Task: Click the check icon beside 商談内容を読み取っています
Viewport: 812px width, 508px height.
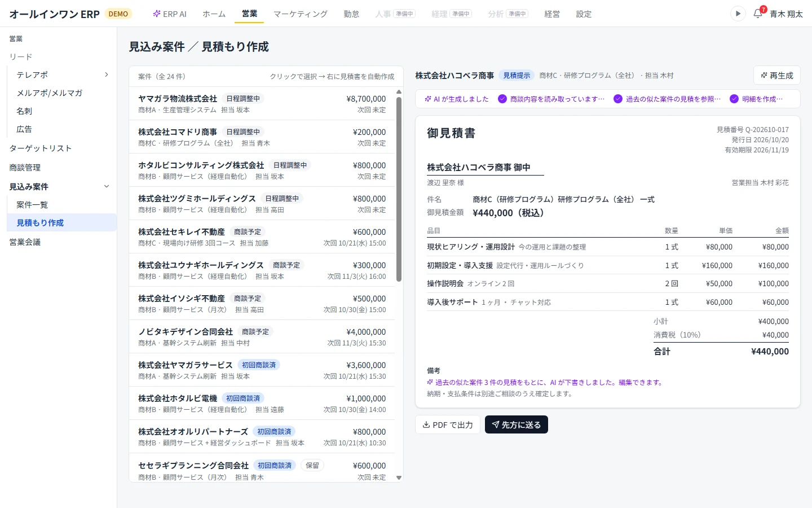Action: tap(502, 99)
